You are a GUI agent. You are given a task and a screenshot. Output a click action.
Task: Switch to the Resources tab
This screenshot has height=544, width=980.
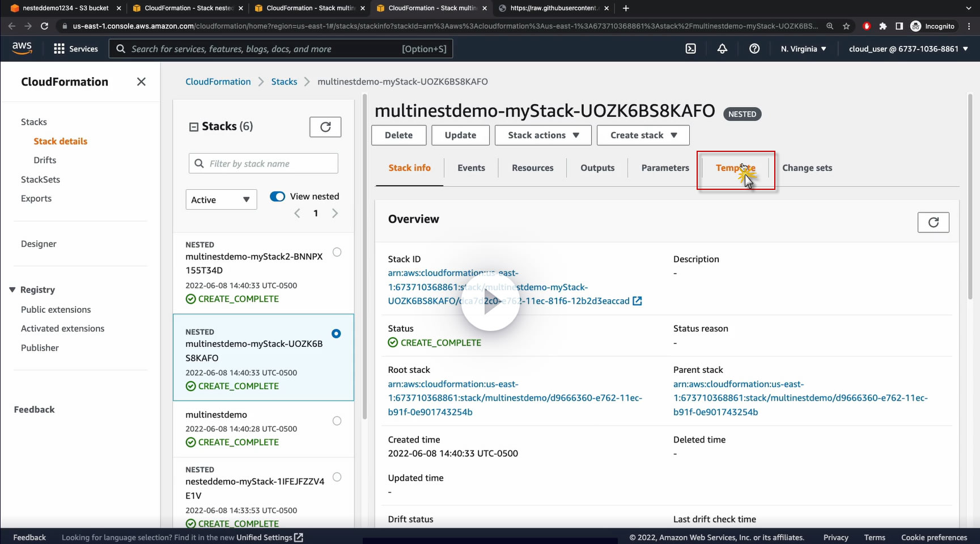532,168
